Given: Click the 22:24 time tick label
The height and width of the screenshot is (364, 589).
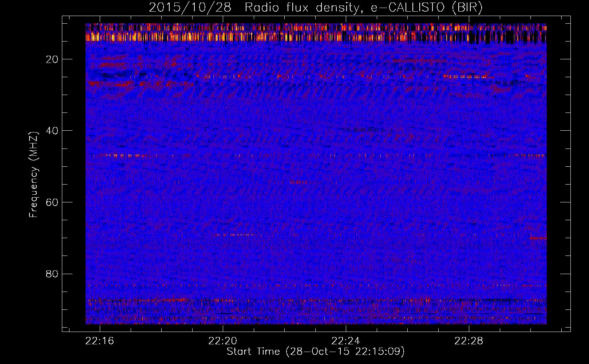Looking at the screenshot, I should [x=345, y=341].
